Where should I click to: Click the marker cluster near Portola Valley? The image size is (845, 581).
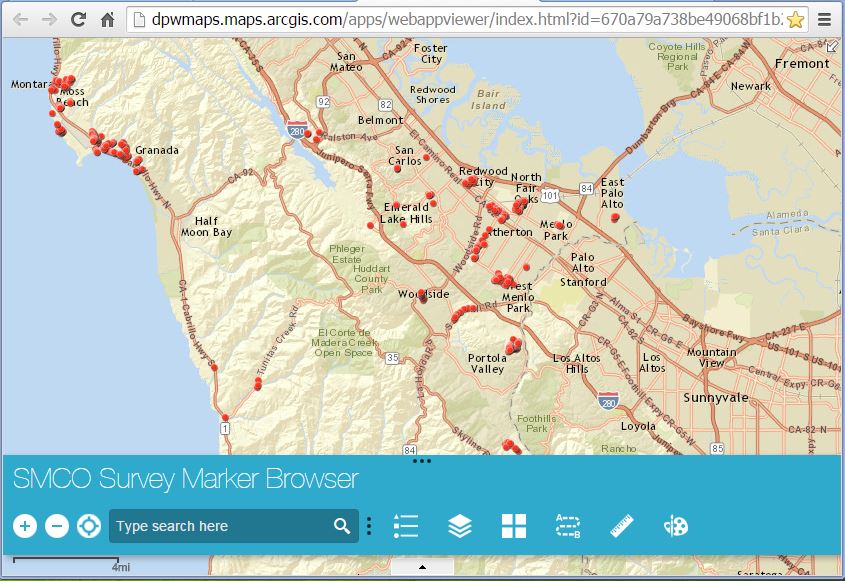tap(512, 346)
